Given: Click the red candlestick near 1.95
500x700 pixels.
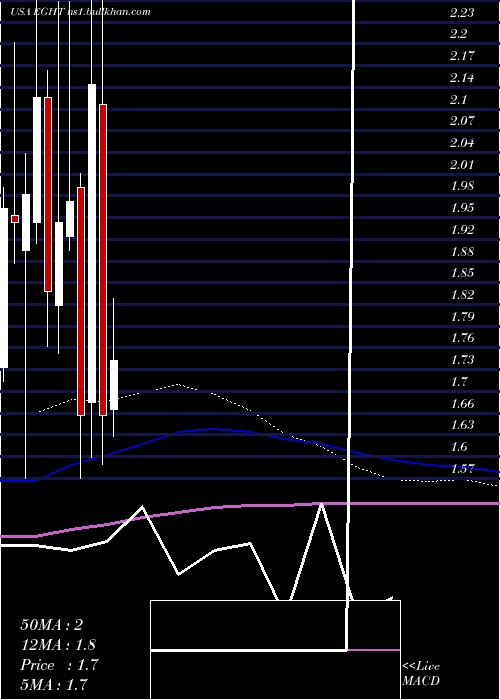Looking at the screenshot, I should (15, 219).
